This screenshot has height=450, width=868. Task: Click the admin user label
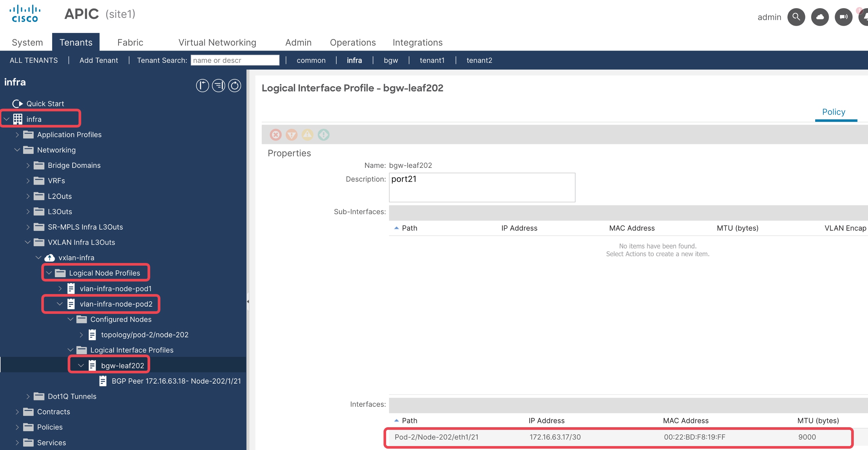769,17
